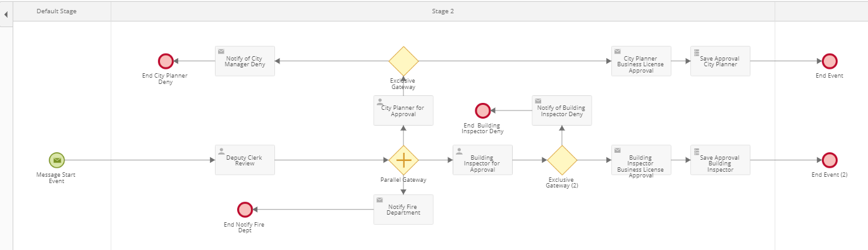The height and width of the screenshot is (250, 868).
Task: Open the Deputy Clerk Review task
Action: 245,160
